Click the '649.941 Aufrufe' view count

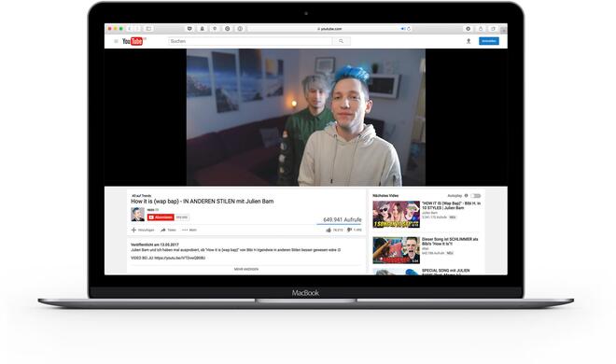(343, 219)
